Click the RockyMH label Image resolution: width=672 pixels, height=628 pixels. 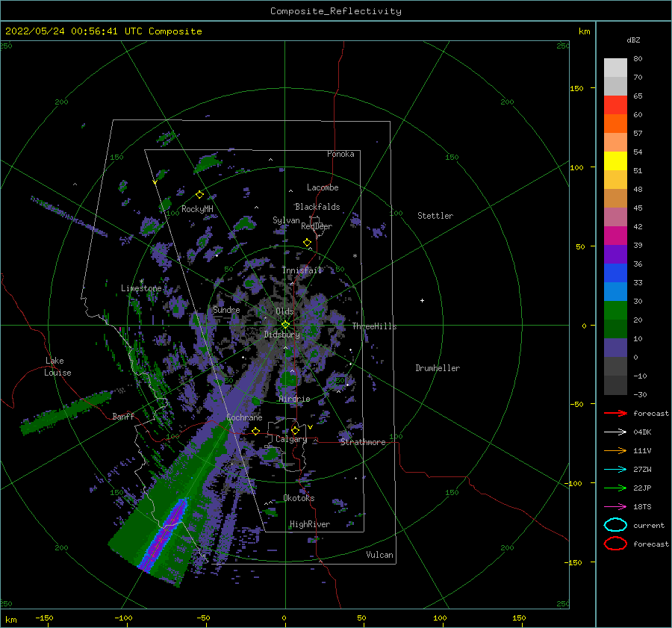(197, 209)
